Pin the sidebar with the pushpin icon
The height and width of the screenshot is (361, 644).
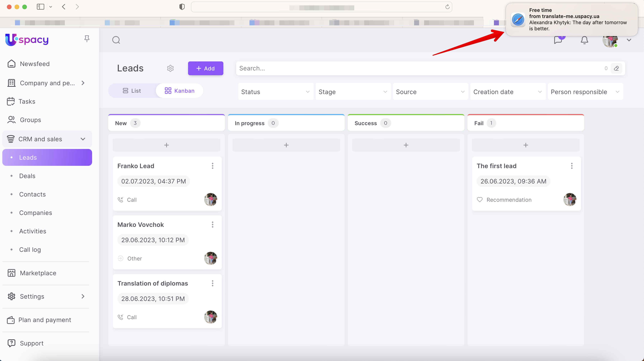click(x=87, y=39)
